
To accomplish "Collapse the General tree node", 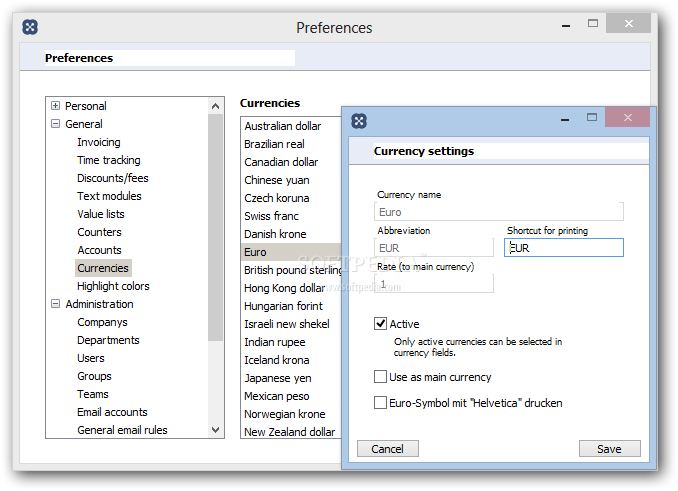I will [x=55, y=124].
